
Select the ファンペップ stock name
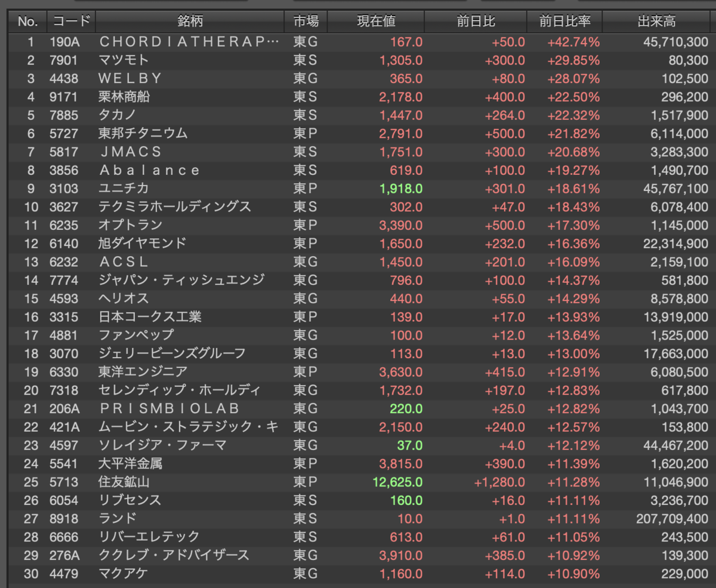(x=136, y=335)
